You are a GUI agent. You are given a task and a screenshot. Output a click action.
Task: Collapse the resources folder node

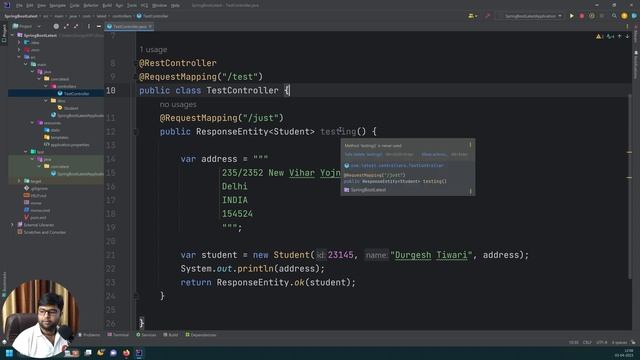(32, 123)
